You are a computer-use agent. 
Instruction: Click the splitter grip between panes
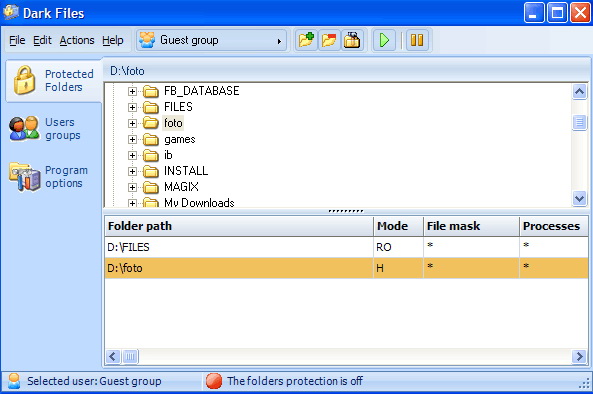tap(346, 211)
